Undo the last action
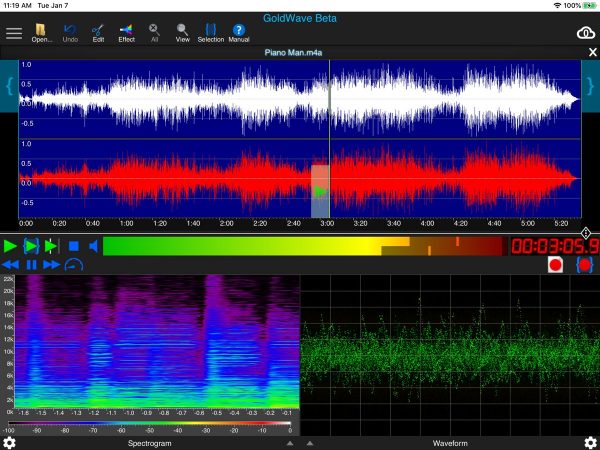 (x=70, y=33)
